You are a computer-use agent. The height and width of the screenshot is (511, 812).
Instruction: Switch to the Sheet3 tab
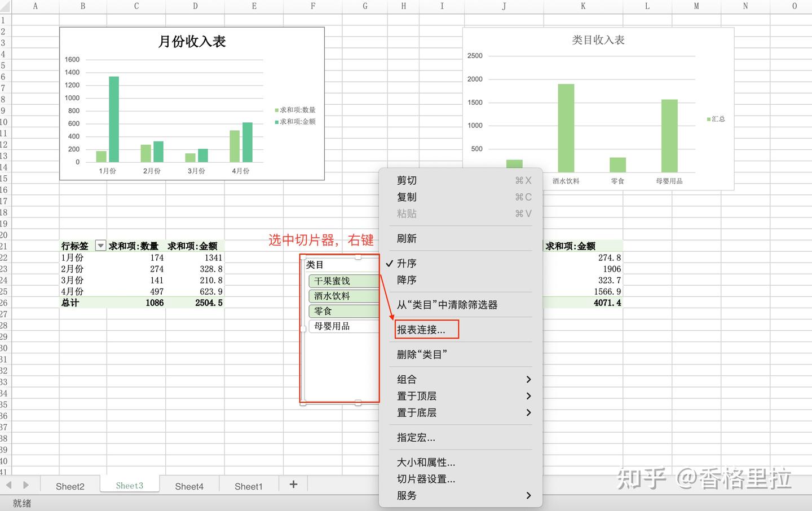130,486
